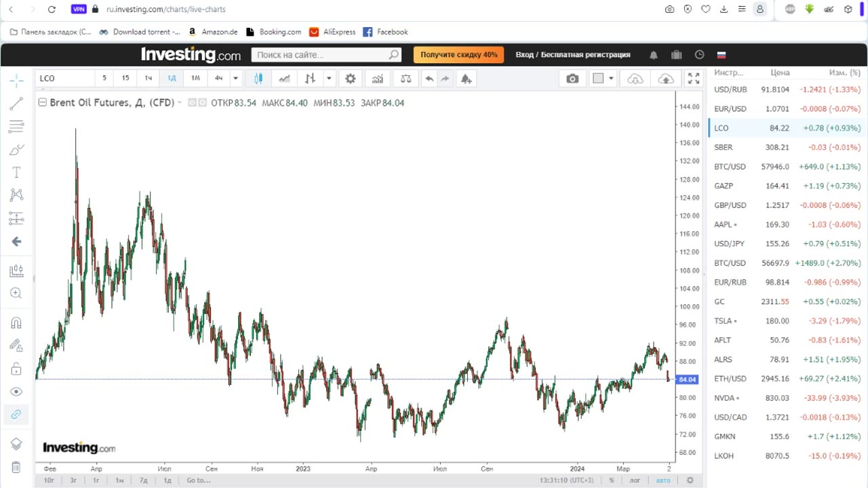Toggle percentage scale button
The width and height of the screenshot is (868, 488).
point(612,480)
